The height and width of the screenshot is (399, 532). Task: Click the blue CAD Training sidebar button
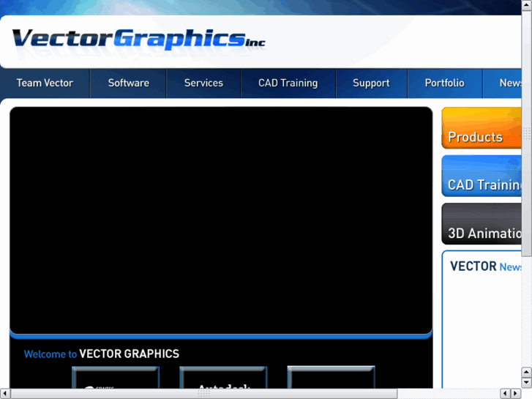tap(482, 176)
